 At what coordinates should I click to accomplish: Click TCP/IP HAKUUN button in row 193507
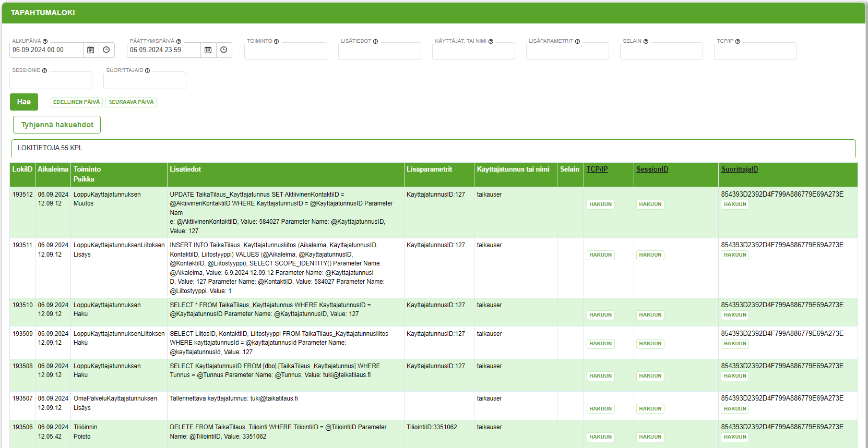[600, 409]
